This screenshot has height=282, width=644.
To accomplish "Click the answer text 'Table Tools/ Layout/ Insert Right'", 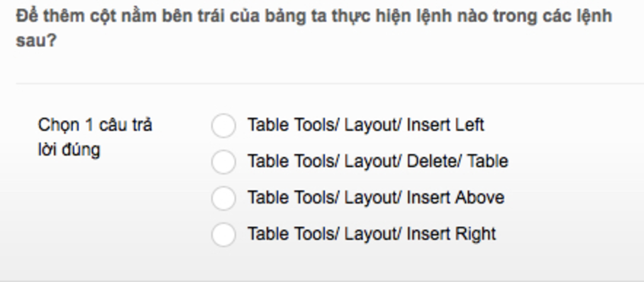I will click(x=372, y=234).
